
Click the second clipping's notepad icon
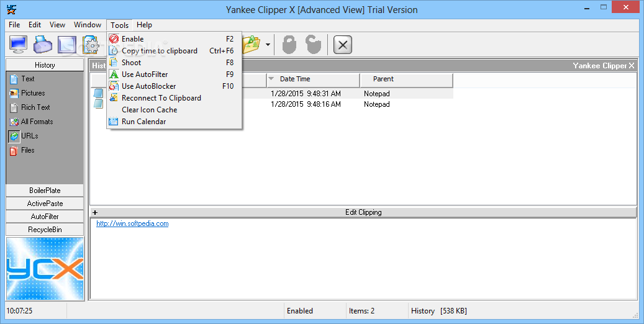(98, 104)
